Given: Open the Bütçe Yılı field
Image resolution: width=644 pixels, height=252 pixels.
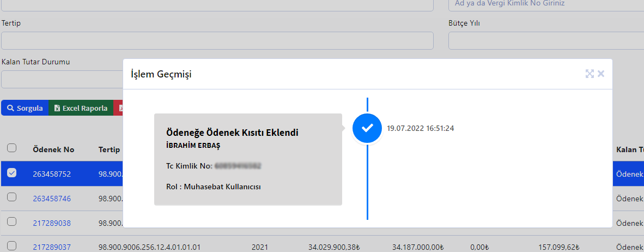Looking at the screenshot, I should (x=545, y=41).
